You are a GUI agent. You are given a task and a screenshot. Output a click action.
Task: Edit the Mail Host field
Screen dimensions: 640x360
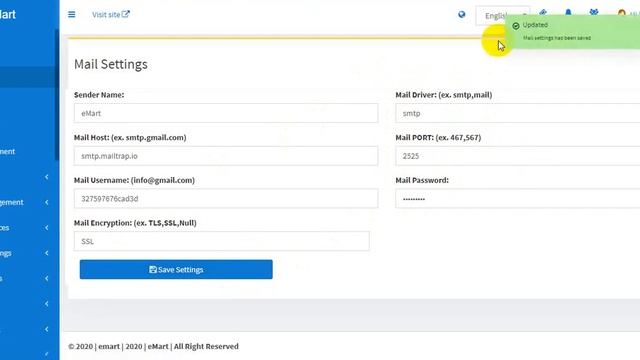click(226, 156)
